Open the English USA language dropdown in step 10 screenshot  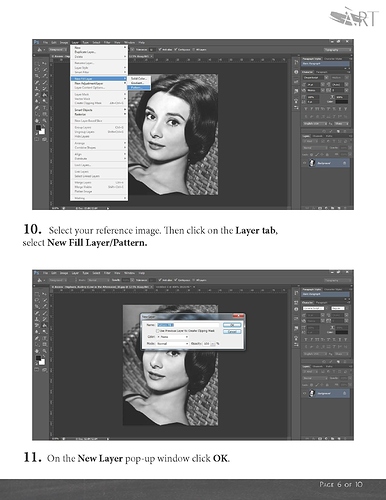coord(315,124)
